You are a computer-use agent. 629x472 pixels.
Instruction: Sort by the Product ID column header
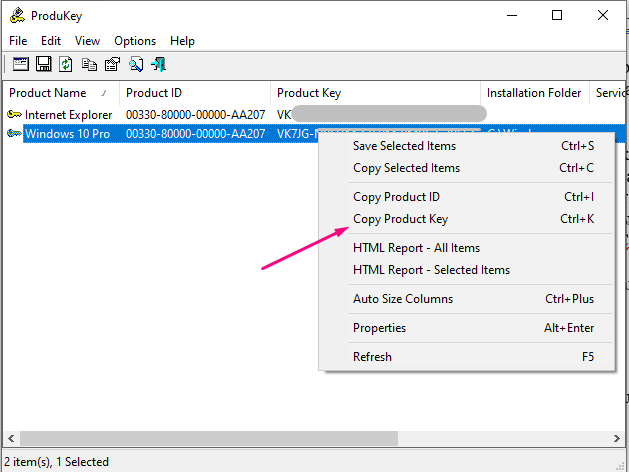(195, 93)
